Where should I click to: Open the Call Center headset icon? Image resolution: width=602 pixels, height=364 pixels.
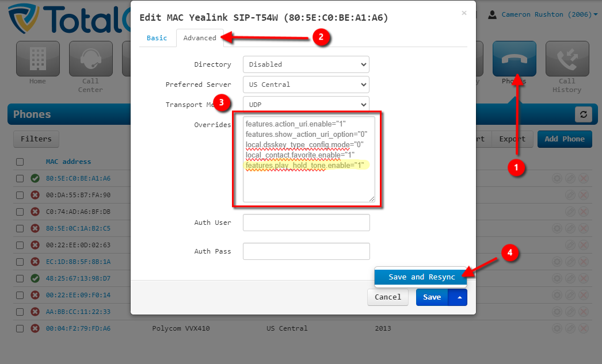tap(90, 59)
